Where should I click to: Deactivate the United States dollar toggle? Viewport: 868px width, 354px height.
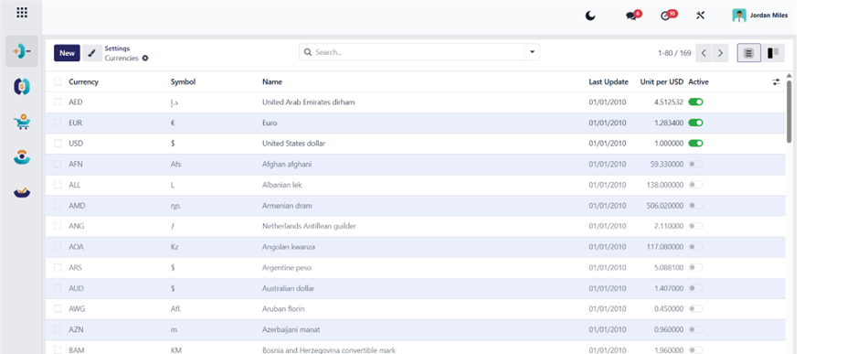(696, 144)
